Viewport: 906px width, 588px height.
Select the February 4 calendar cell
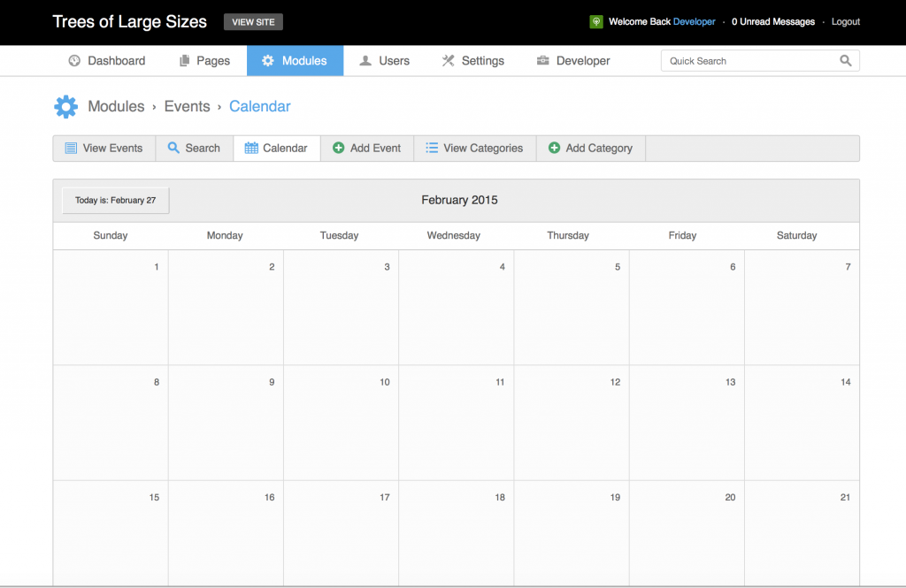(x=456, y=308)
